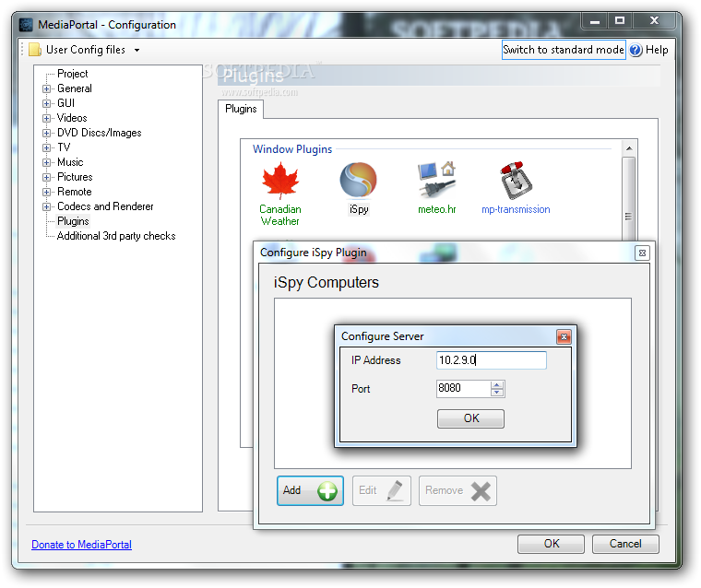701x588 pixels.
Task: Click the Edit button with pencil
Action: (381, 490)
